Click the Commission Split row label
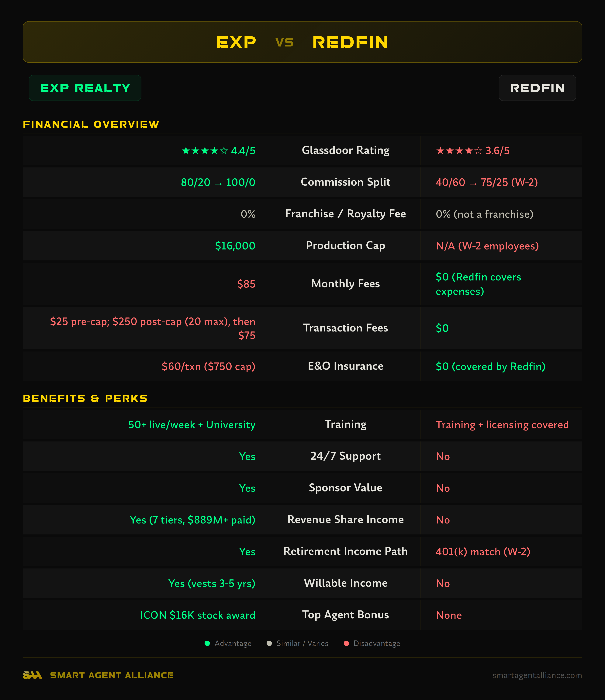 click(x=345, y=182)
